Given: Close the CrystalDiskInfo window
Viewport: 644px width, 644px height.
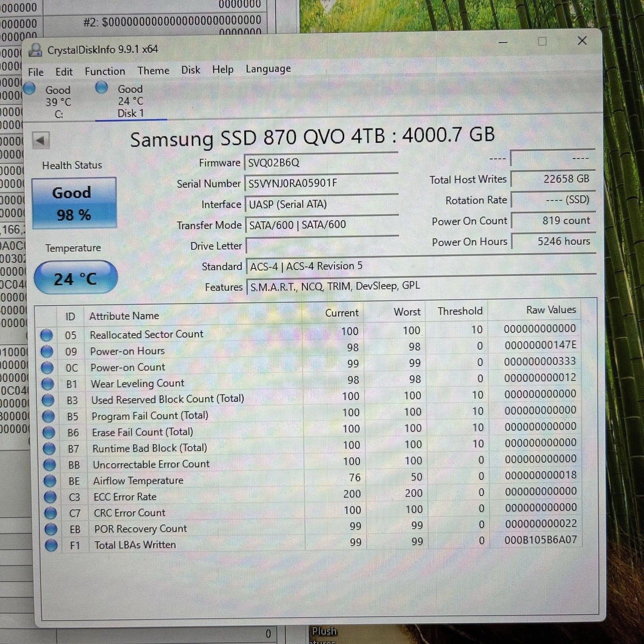Looking at the screenshot, I should pos(582,40).
